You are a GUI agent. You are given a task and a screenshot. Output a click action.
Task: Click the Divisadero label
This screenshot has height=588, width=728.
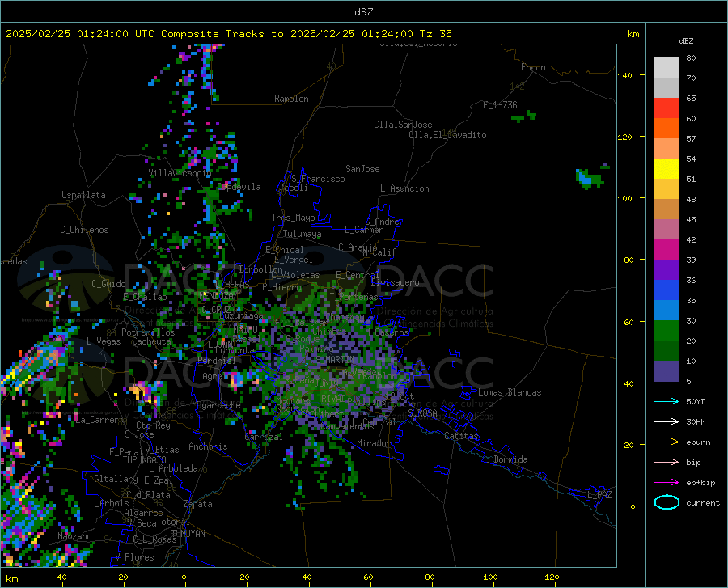(x=395, y=282)
